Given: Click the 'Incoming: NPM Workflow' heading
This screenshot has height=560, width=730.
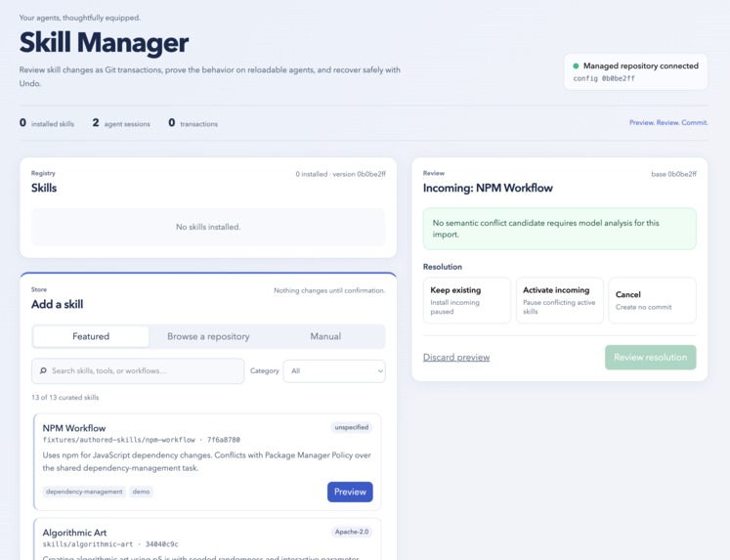Looking at the screenshot, I should 488,188.
